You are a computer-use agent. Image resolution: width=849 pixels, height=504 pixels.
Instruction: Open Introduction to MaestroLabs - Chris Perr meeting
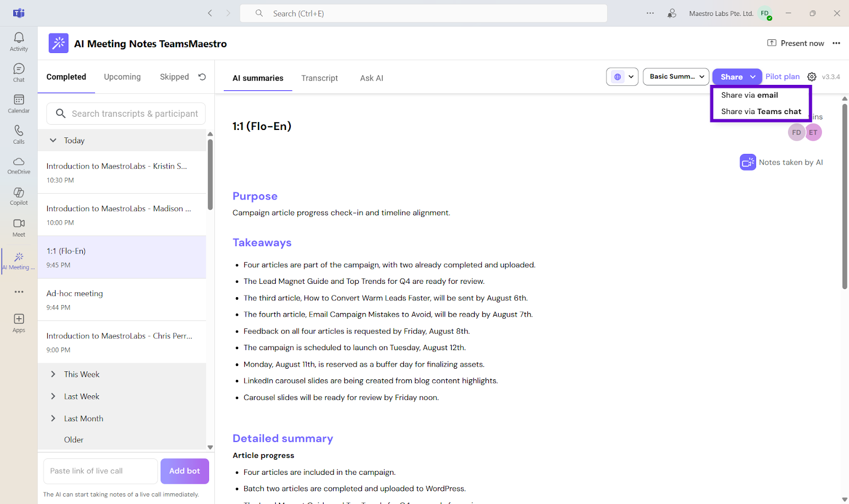[122, 342]
